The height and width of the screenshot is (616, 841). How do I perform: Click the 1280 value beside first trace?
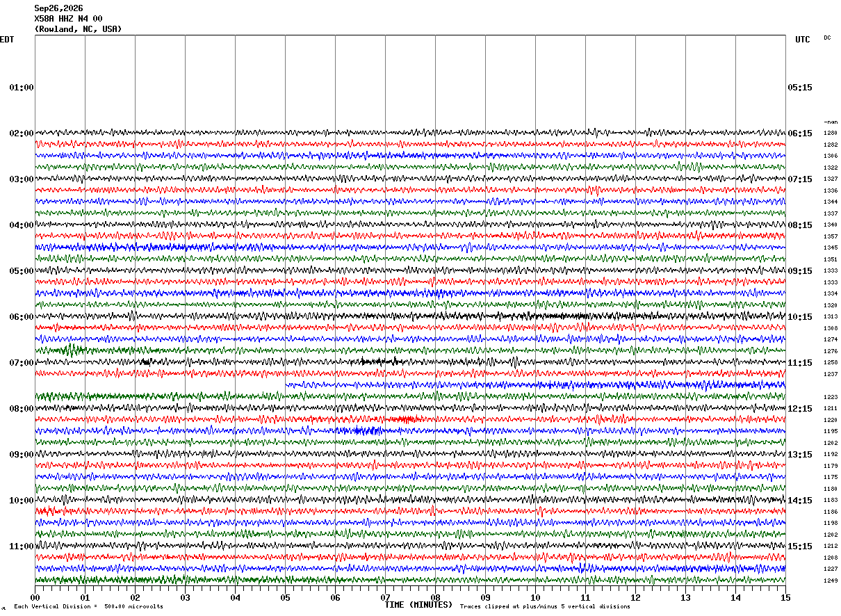[x=831, y=133]
